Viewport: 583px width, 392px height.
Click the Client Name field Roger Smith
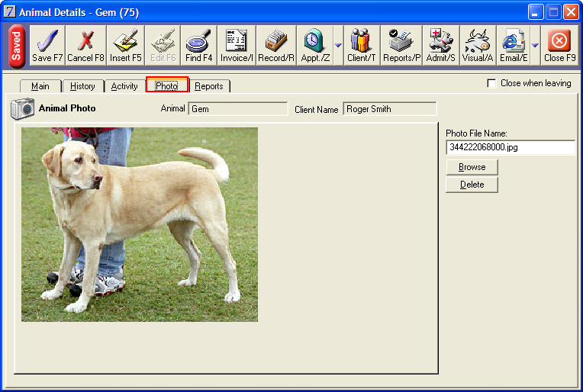pos(390,109)
